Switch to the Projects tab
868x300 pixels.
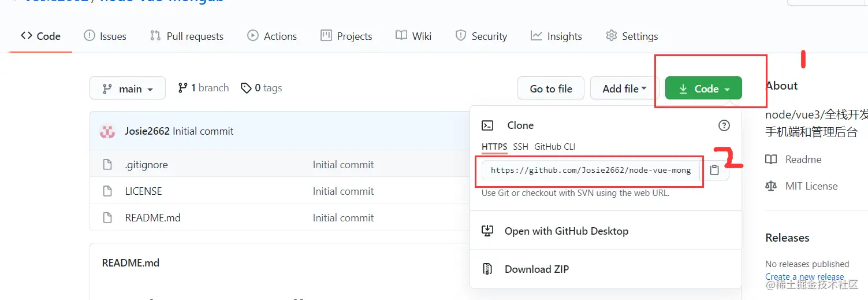pos(347,36)
